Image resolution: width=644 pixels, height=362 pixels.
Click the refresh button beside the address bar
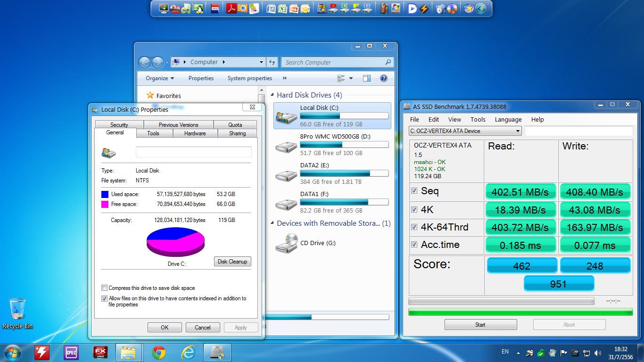point(272,62)
